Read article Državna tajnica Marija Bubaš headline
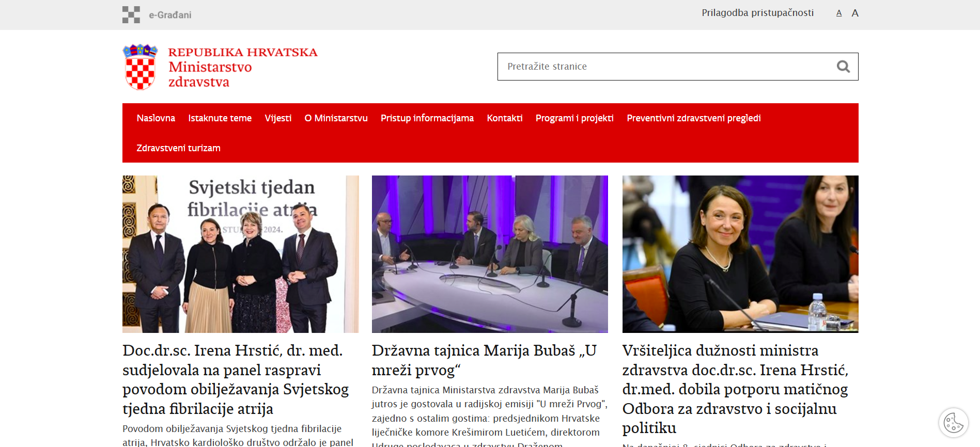980x447 pixels. (x=484, y=360)
